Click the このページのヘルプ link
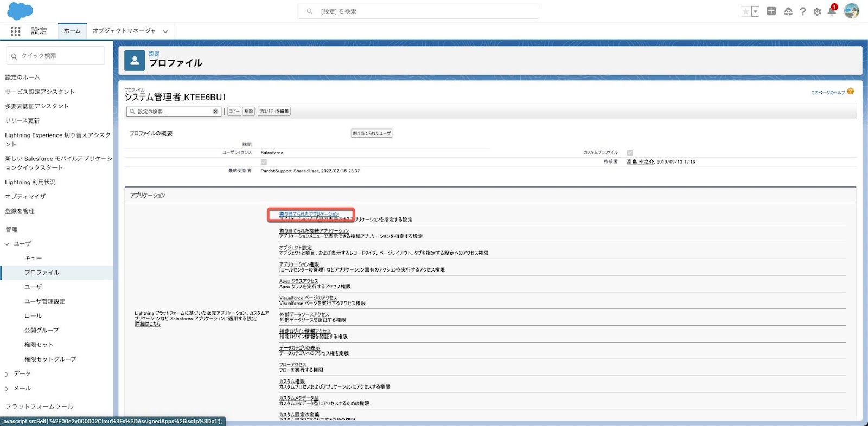The height and width of the screenshot is (426, 868). click(828, 93)
